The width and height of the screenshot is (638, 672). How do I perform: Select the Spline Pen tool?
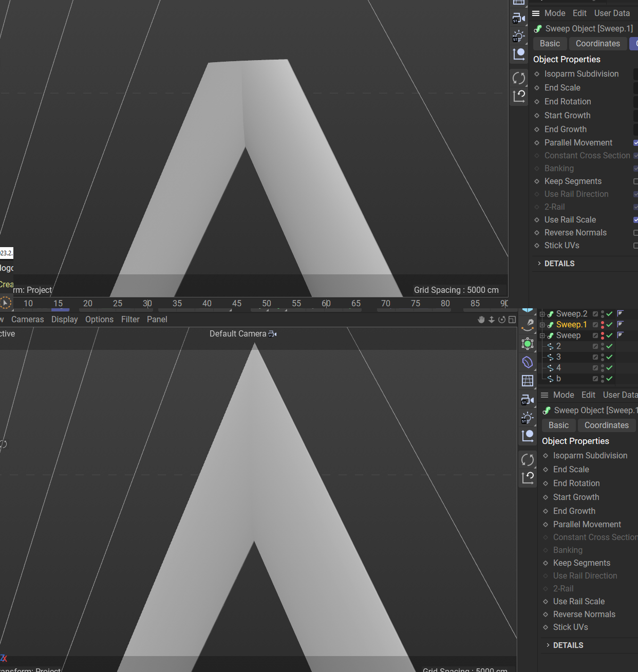(528, 325)
